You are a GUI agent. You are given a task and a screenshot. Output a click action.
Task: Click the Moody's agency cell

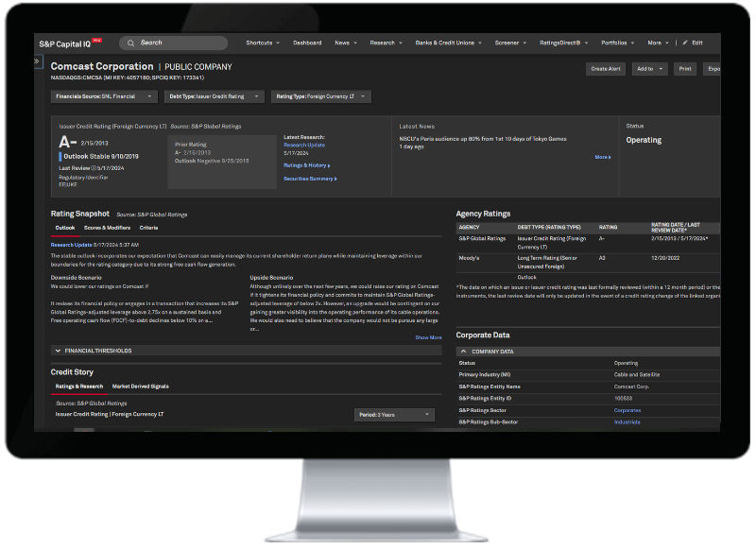click(x=469, y=258)
